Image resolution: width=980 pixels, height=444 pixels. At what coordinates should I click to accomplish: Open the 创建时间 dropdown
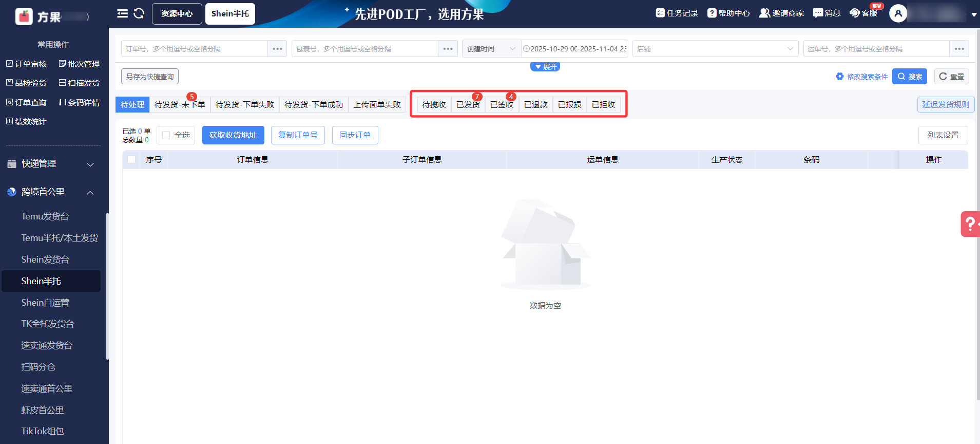pyautogui.click(x=491, y=49)
